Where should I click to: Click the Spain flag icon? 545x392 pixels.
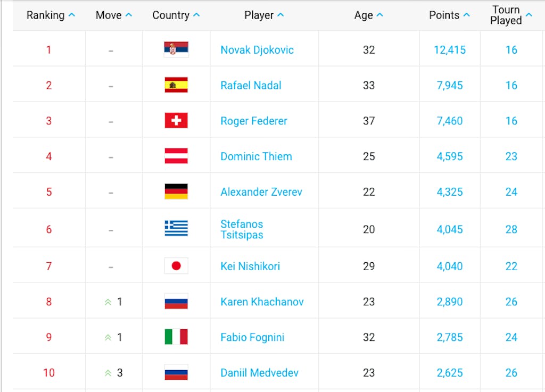[x=176, y=85]
